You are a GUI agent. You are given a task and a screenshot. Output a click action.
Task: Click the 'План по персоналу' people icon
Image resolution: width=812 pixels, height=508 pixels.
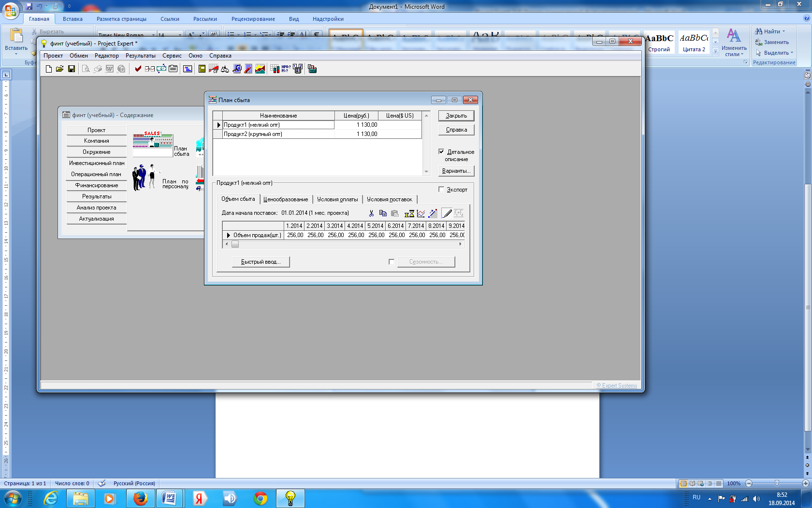point(145,178)
